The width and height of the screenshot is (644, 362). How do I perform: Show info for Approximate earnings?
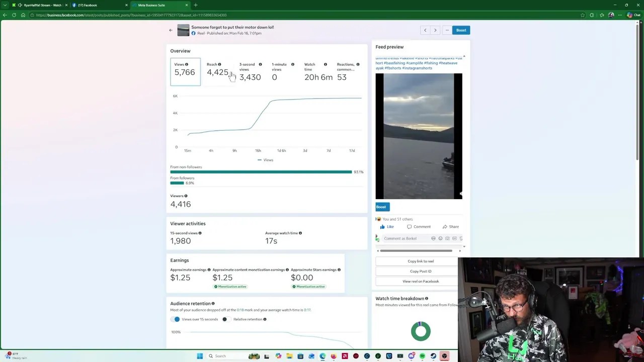tap(209, 270)
